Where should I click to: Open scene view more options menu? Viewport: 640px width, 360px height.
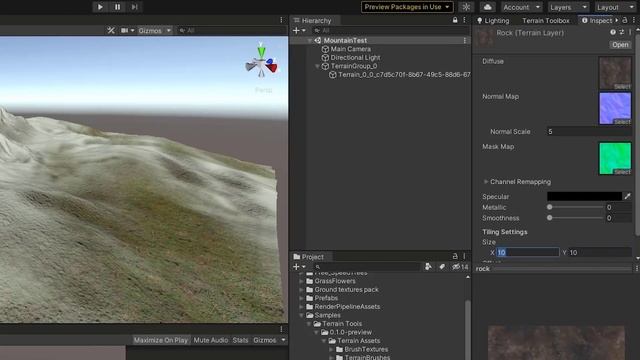[281, 20]
